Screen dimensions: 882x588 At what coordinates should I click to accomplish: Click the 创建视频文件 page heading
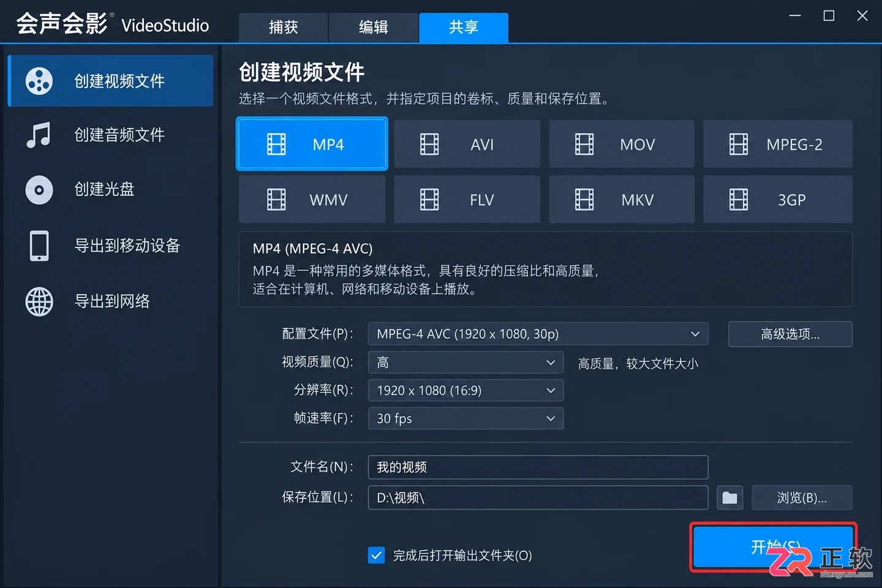(301, 72)
